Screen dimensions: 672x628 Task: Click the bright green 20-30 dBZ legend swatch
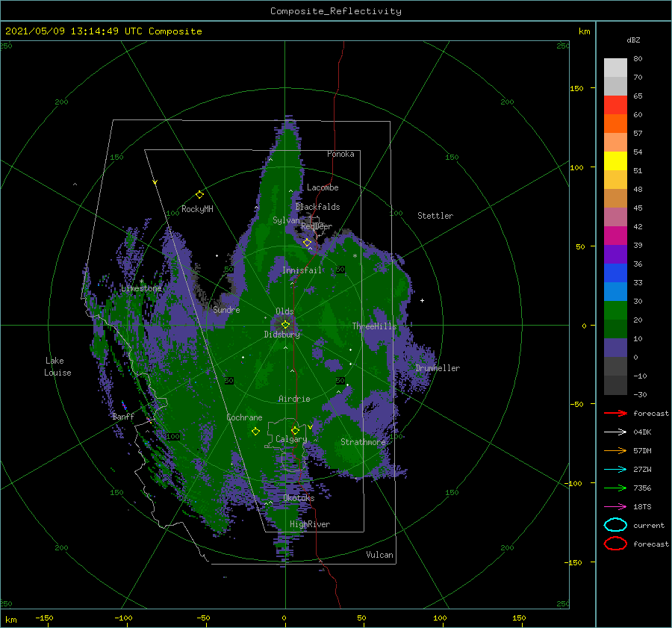click(615, 311)
